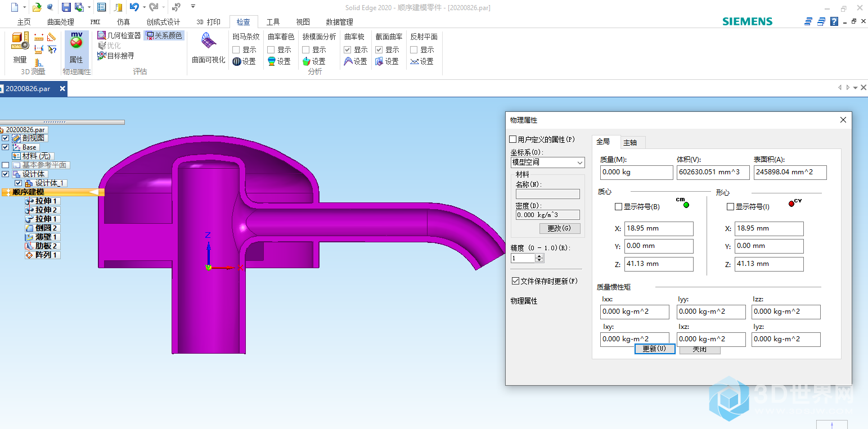The image size is (868, 429).
Task: Enable 斑马条纹 显示 checkbox
Action: click(236, 49)
